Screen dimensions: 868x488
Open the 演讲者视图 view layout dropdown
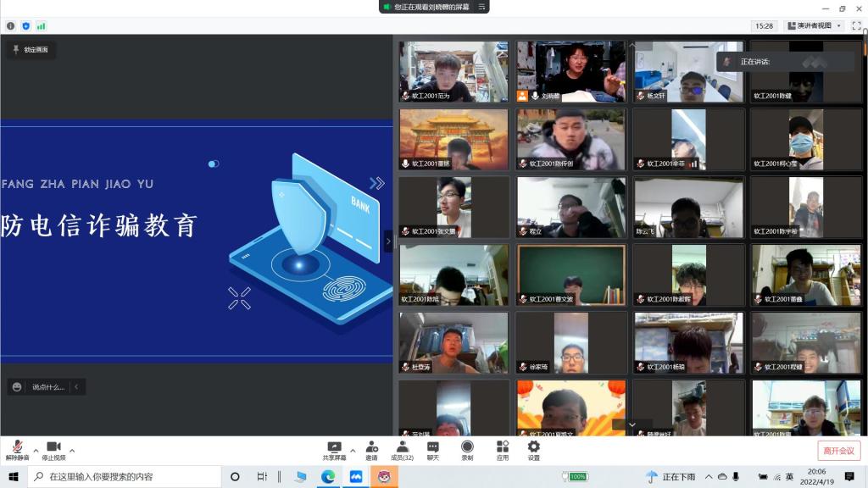pos(814,26)
